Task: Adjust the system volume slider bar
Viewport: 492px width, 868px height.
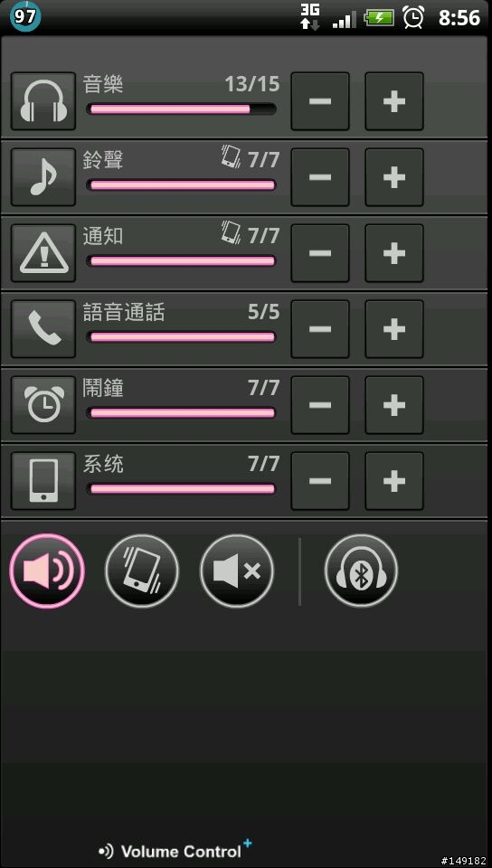Action: point(181,489)
